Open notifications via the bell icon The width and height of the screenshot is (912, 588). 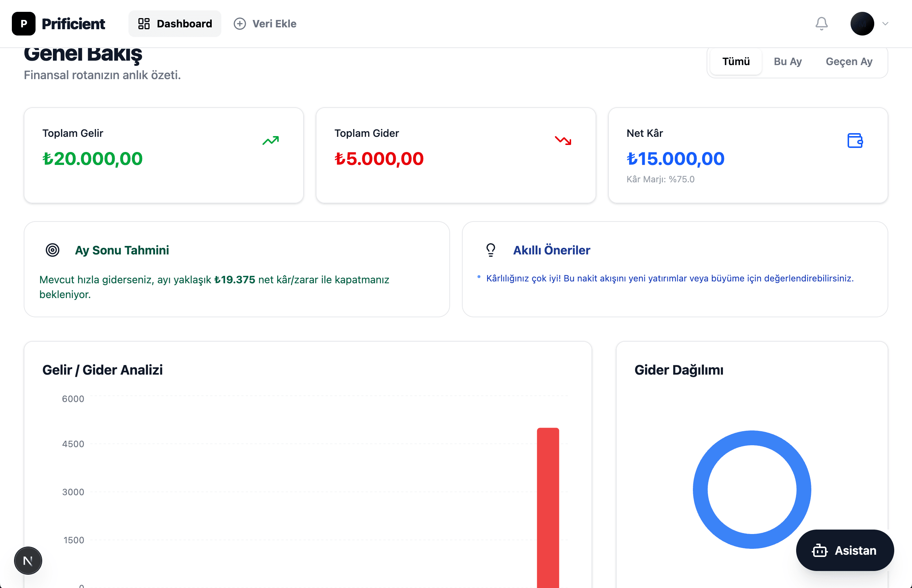[821, 23]
